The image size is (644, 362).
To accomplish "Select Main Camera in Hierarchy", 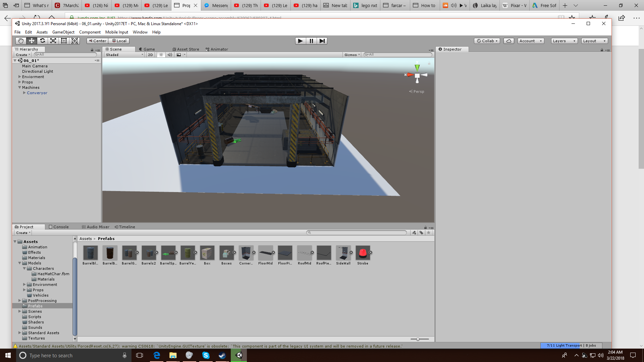I will (35, 66).
